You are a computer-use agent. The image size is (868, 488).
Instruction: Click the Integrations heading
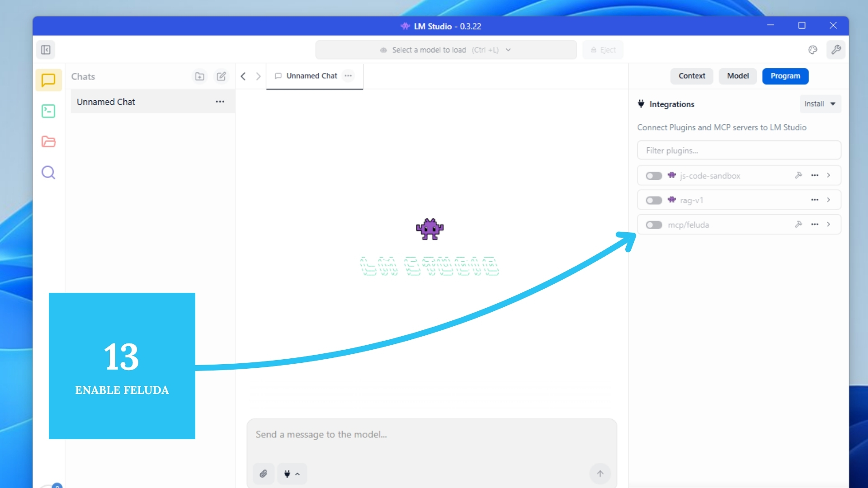[672, 104]
